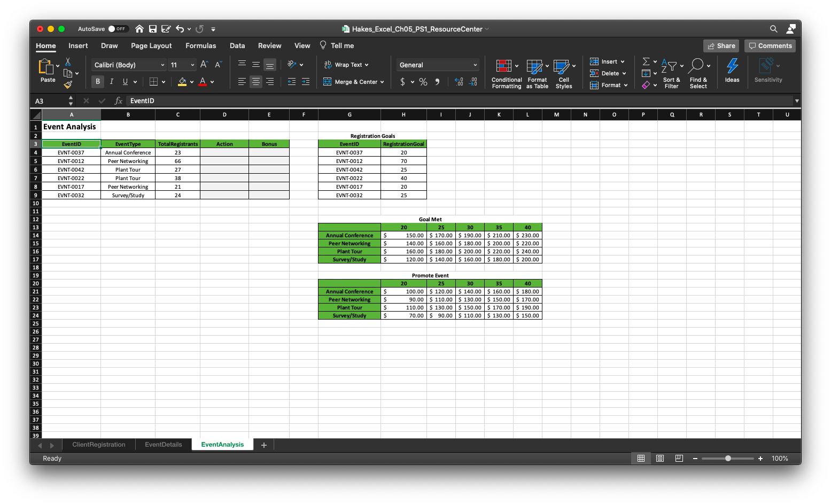This screenshot has width=831, height=504.
Task: Align cell text right
Action: tap(270, 82)
